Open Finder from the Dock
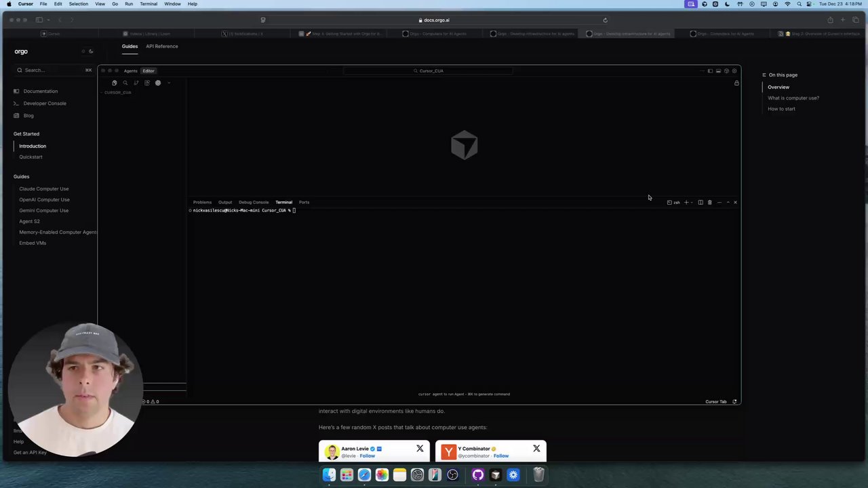The height and width of the screenshot is (488, 868). (329, 475)
